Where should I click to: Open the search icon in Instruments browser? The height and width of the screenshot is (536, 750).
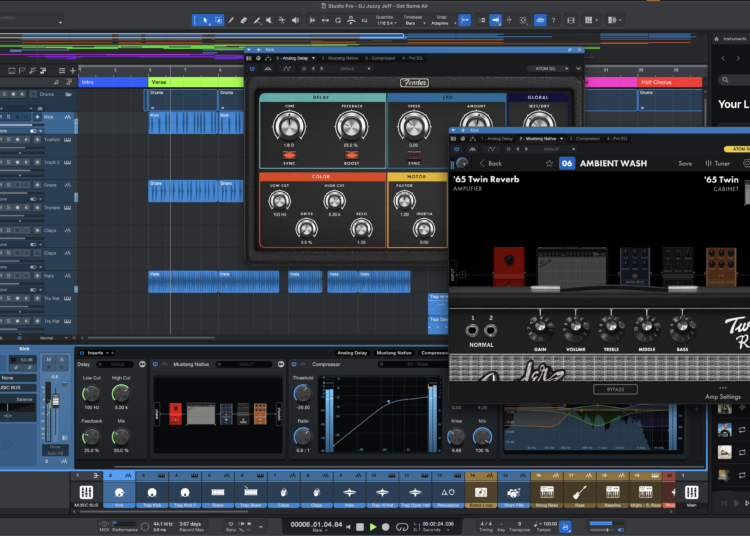(726, 80)
